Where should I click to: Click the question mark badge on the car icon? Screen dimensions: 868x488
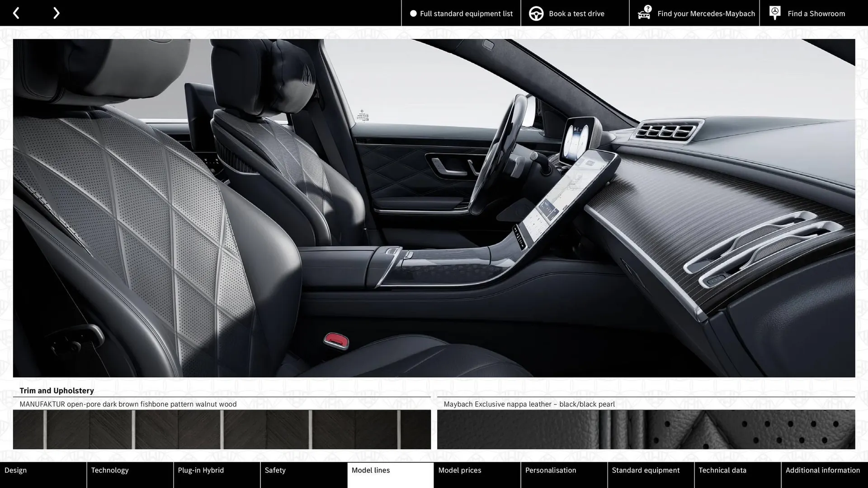tap(648, 8)
